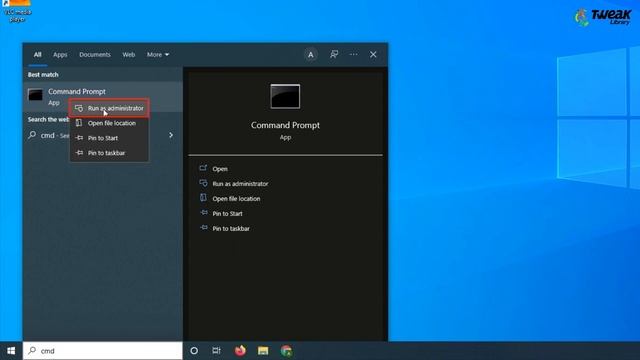Switch to the Apps search tab
640x360 pixels.
[60, 54]
